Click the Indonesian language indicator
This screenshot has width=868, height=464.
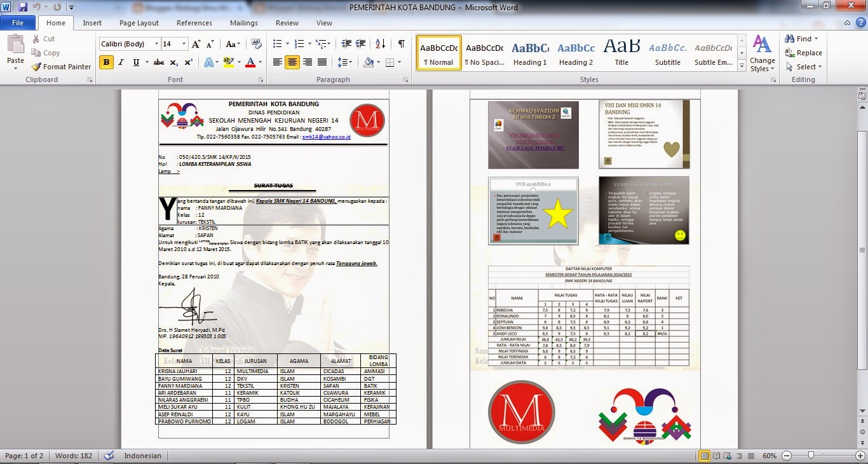[x=142, y=456]
